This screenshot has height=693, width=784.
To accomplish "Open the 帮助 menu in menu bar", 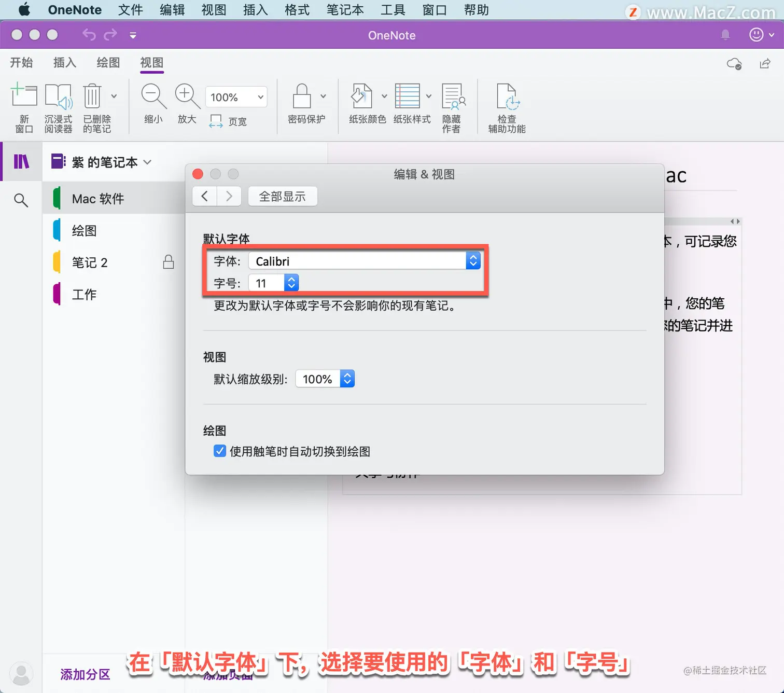I will pyautogui.click(x=477, y=10).
